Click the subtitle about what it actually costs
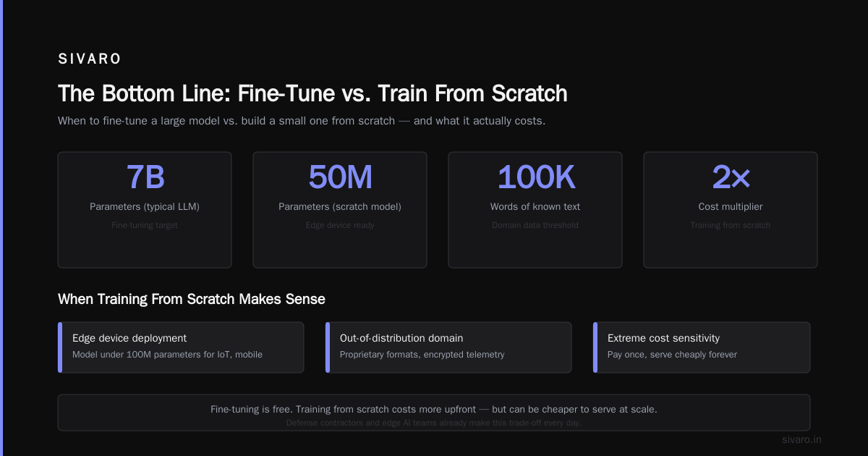868x456 pixels. tap(302, 121)
